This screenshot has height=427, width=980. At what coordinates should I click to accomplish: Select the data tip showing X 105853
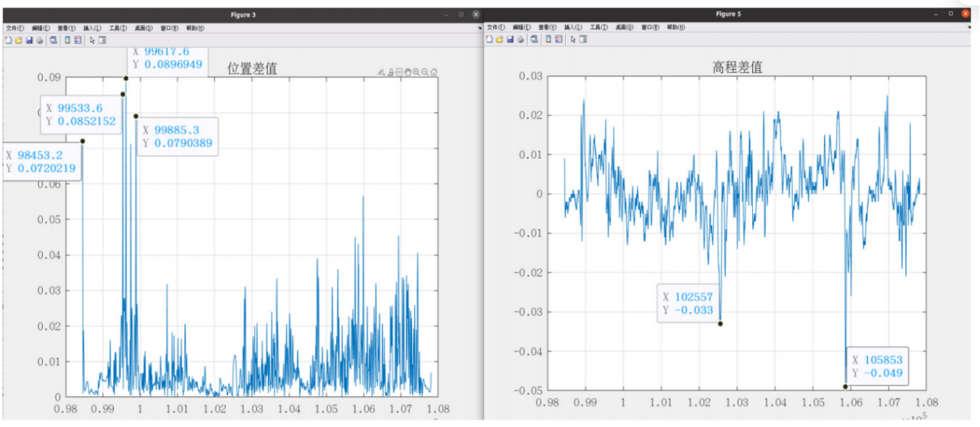[877, 367]
